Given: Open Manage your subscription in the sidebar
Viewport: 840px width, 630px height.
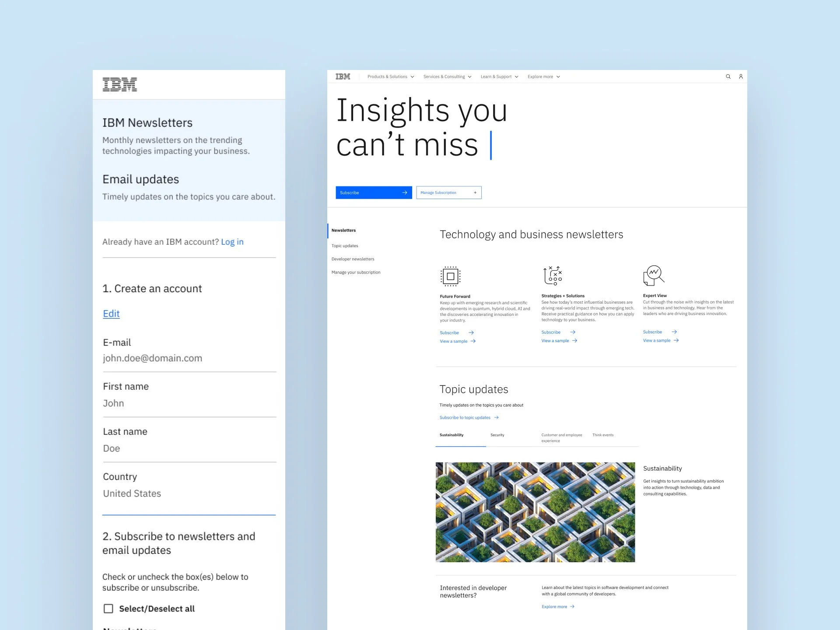Looking at the screenshot, I should point(356,273).
